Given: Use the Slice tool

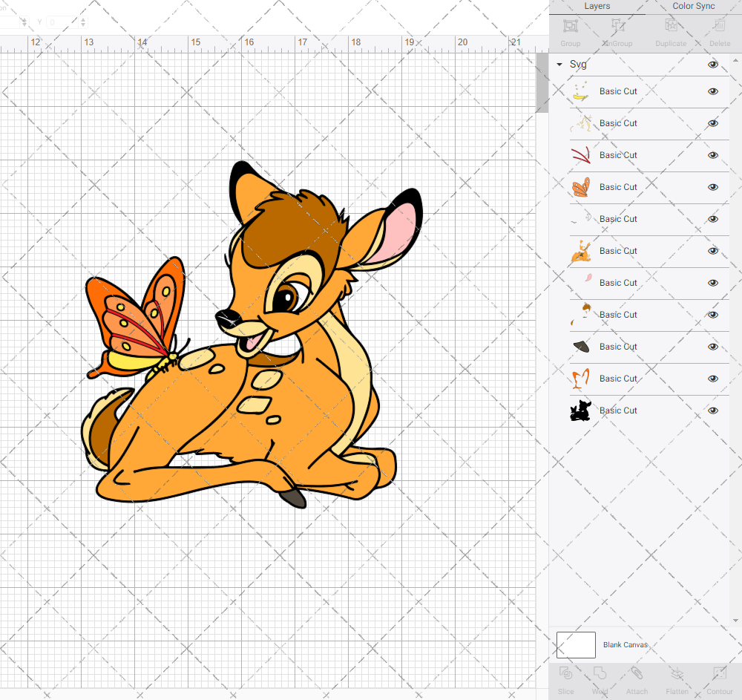Looking at the screenshot, I should [566, 673].
